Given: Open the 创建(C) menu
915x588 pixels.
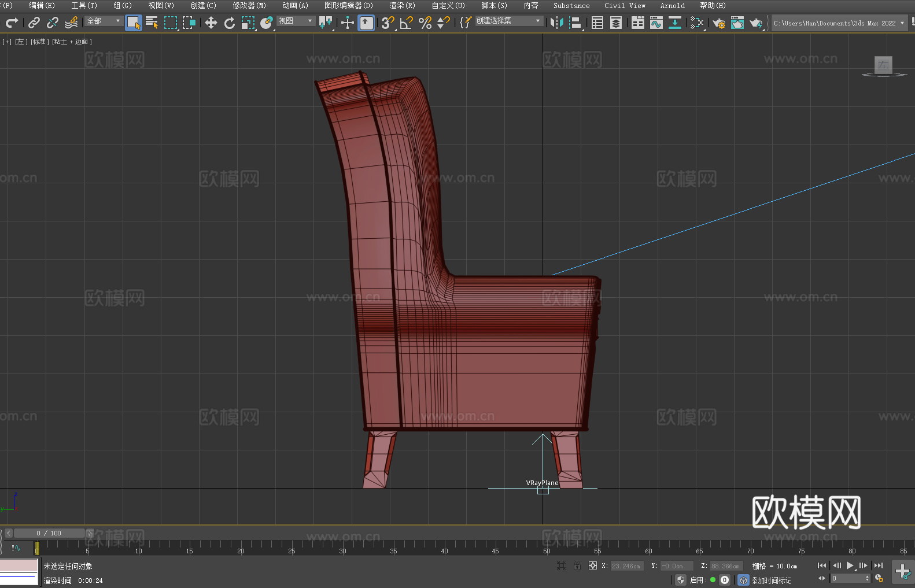Looking at the screenshot, I should pyautogui.click(x=203, y=5).
